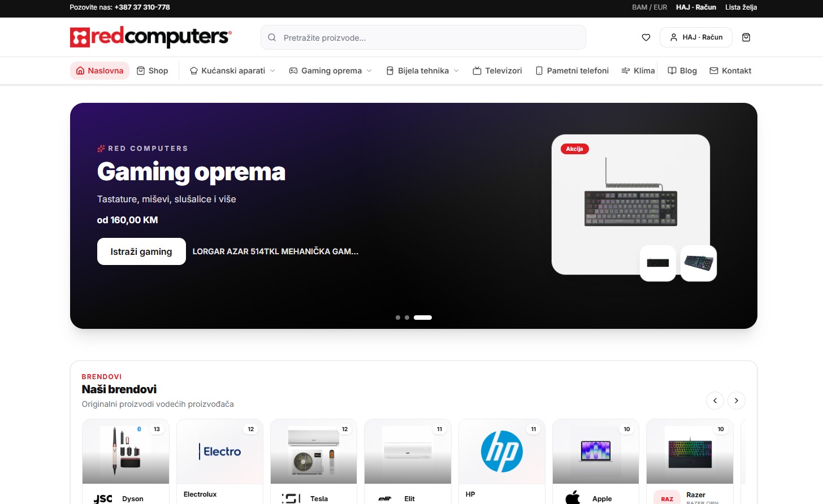Click the Tesla brand name
The width and height of the screenshot is (823, 504).
(319, 499)
